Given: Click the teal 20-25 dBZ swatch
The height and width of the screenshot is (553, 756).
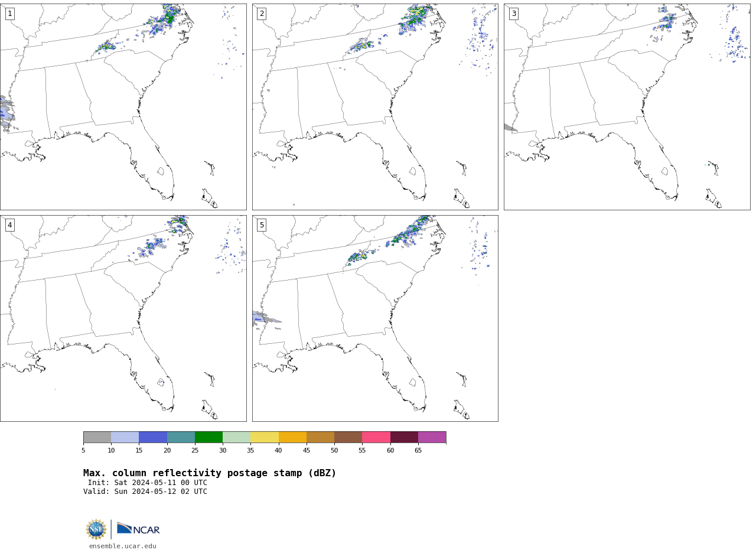Looking at the screenshot, I should click(x=181, y=437).
